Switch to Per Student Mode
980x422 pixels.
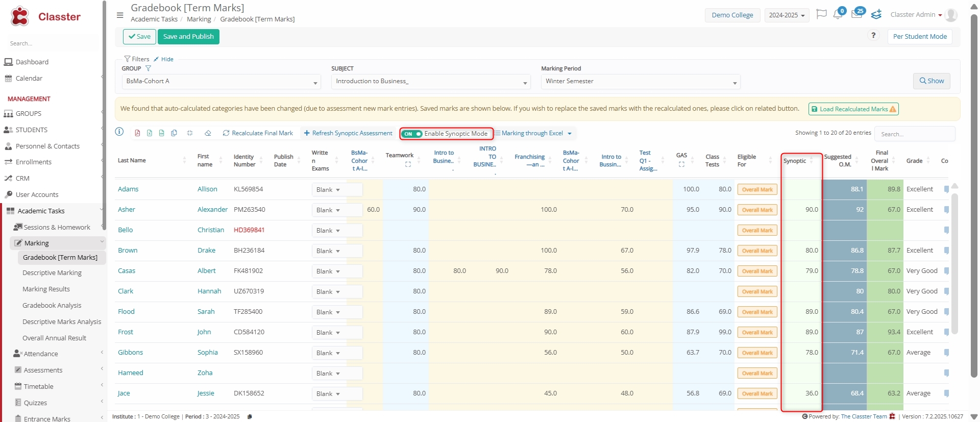[920, 37]
